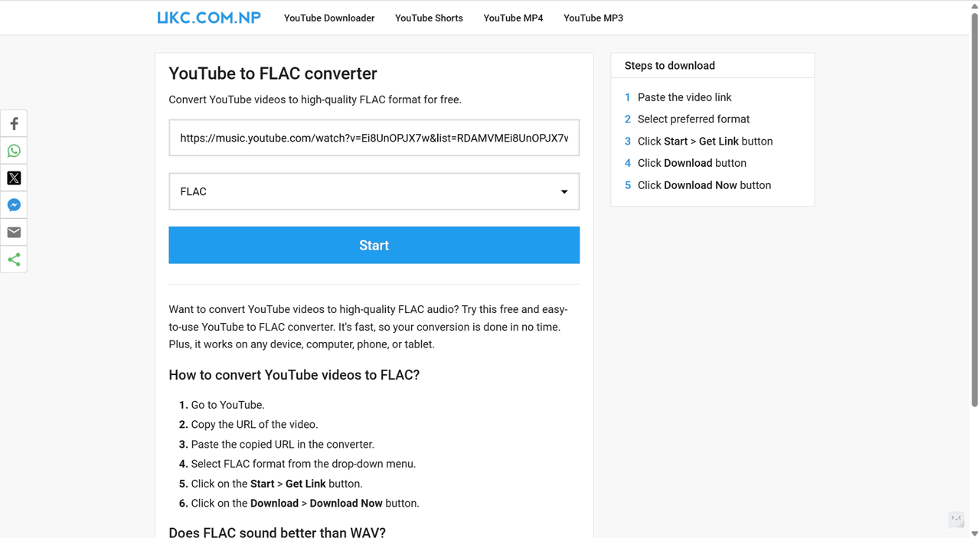Open the generic share options icon

(x=14, y=259)
